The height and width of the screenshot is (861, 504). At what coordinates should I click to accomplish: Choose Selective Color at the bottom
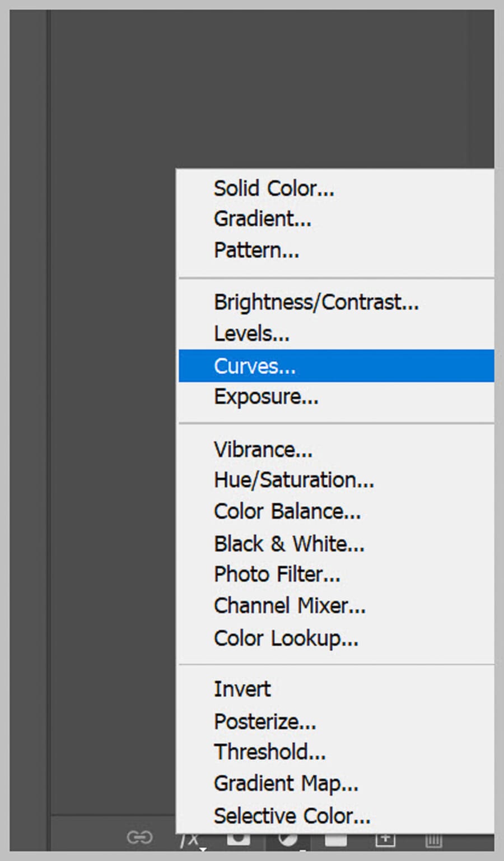pyautogui.click(x=292, y=816)
